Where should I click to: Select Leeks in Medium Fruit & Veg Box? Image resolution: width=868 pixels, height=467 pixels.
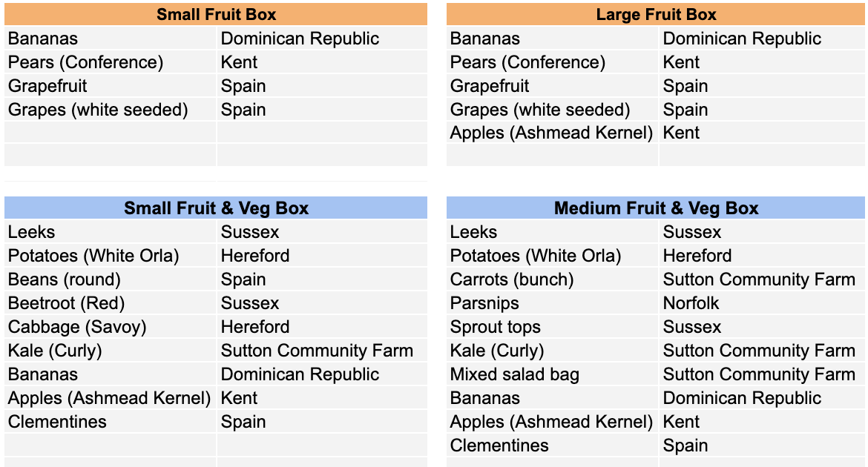click(x=553, y=232)
